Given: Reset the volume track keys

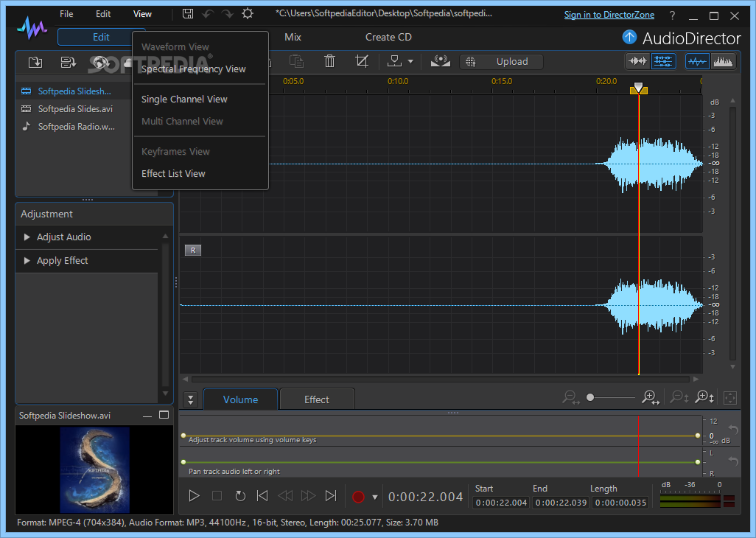Looking at the screenshot, I should click(x=733, y=430).
